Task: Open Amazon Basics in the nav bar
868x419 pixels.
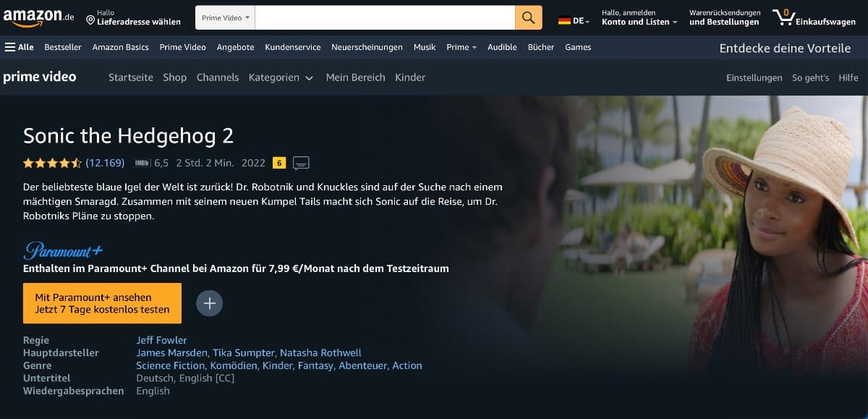Action: (x=120, y=47)
